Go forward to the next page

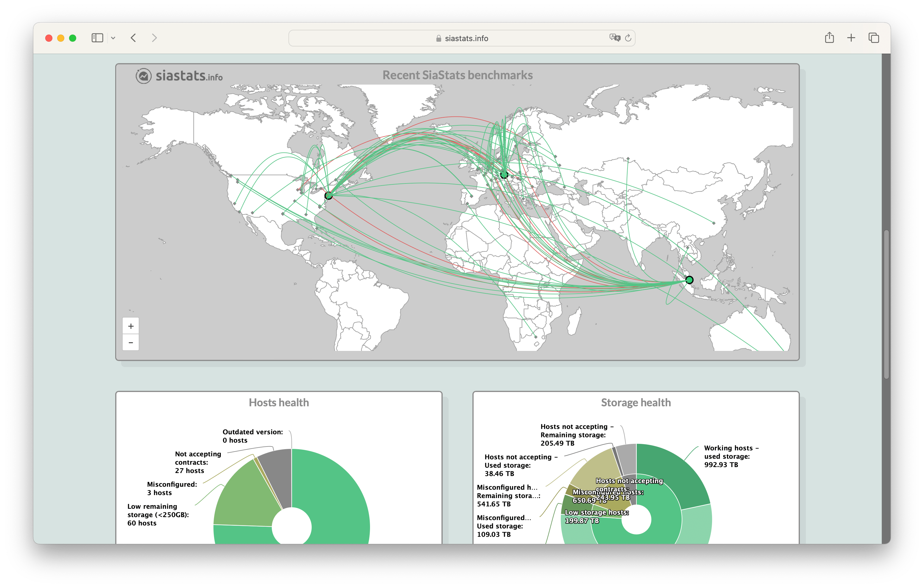tap(154, 38)
